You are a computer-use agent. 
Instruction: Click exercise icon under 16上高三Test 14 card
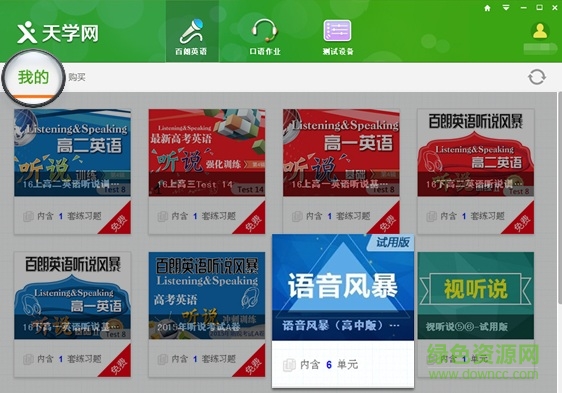[162, 217]
